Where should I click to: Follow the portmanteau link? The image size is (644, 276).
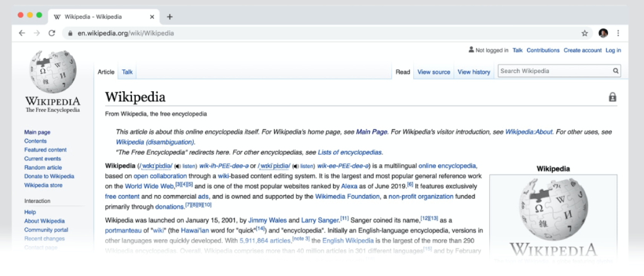(124, 230)
